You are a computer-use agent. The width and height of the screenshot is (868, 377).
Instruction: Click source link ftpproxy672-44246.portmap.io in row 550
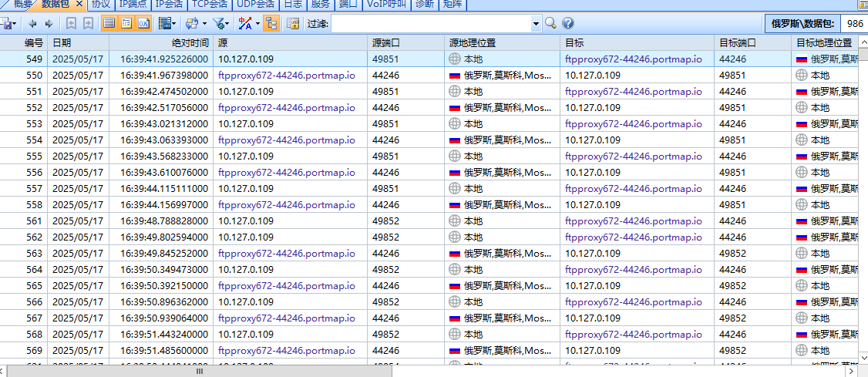[287, 75]
